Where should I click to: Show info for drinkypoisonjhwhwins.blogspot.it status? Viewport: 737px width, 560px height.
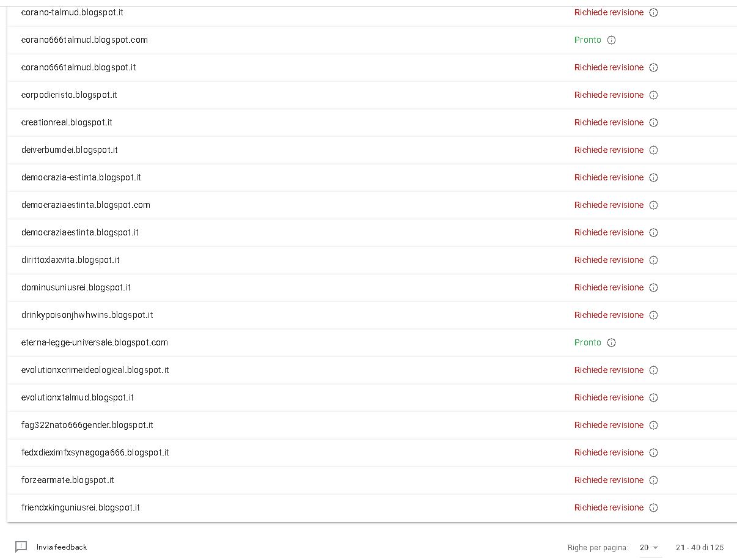(x=653, y=315)
